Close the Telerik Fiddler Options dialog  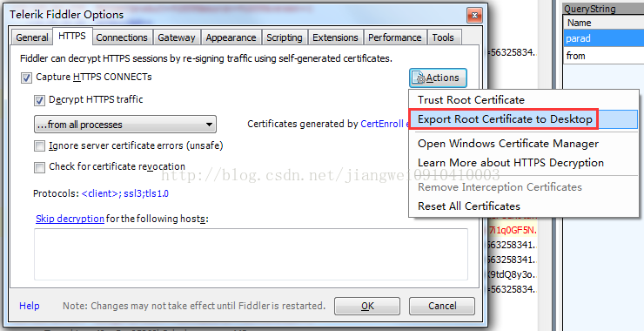tap(474, 16)
